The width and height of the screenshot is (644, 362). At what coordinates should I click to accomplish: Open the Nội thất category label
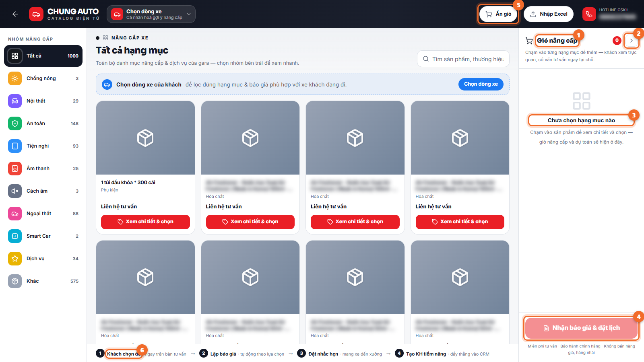[36, 101]
